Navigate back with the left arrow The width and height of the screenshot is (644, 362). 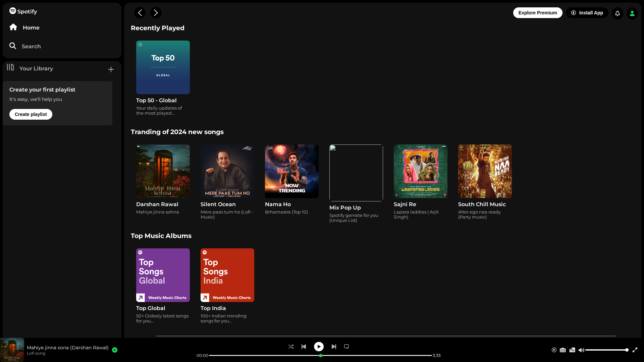(x=140, y=13)
